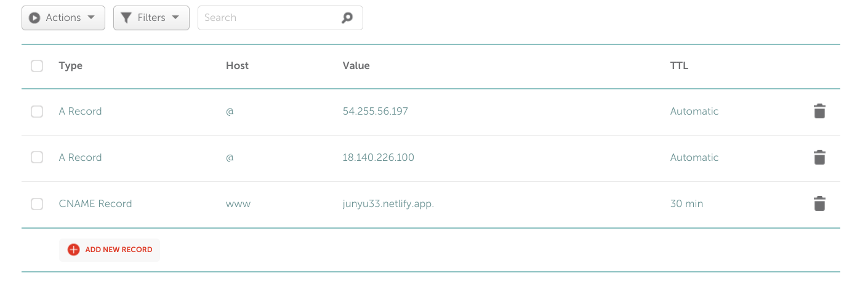Click the www host field of CNAME record
Image resolution: width=868 pixels, height=294 pixels.
(238, 204)
